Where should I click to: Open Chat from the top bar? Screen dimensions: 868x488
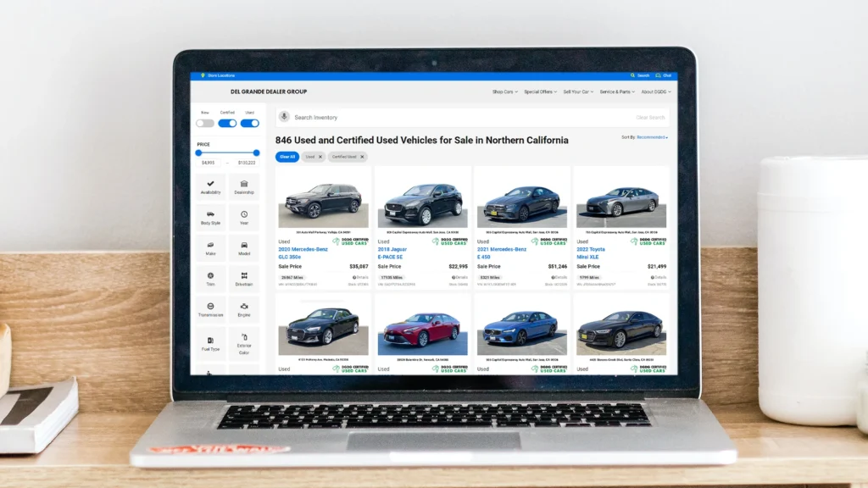pos(663,75)
